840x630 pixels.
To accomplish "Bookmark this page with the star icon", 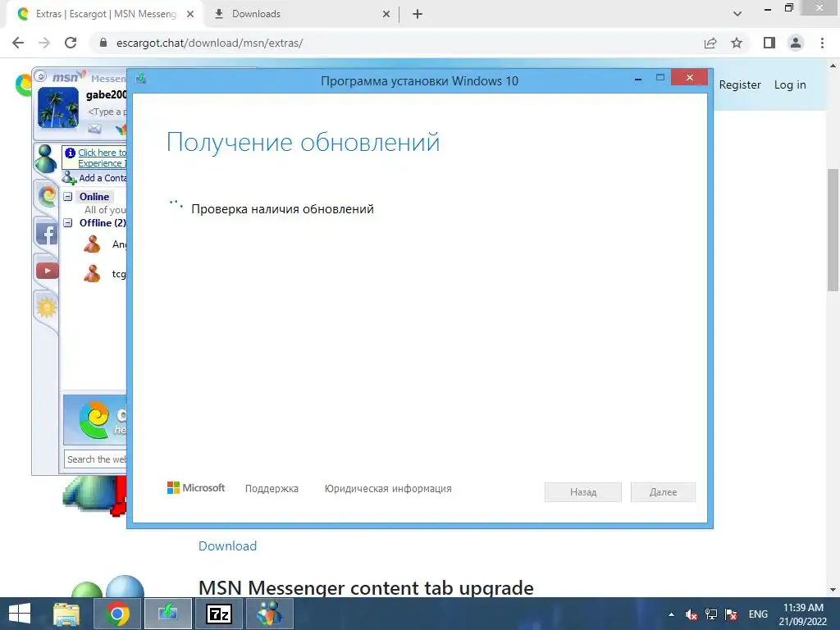I will point(737,43).
